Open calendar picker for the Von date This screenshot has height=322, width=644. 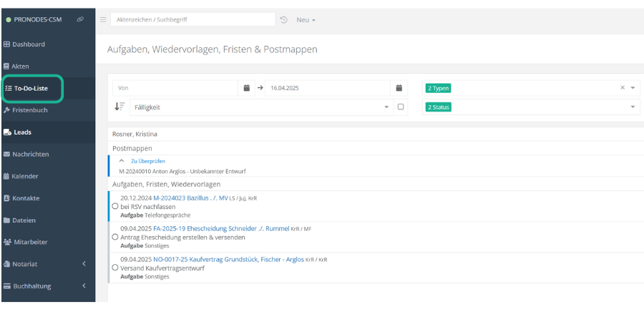(x=247, y=88)
